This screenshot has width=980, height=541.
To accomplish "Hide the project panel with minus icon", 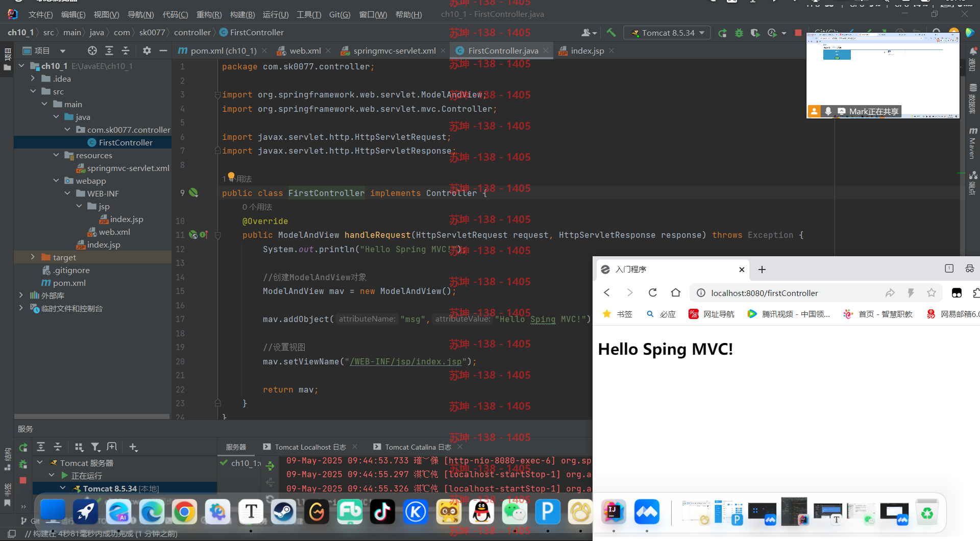I will click(x=163, y=51).
